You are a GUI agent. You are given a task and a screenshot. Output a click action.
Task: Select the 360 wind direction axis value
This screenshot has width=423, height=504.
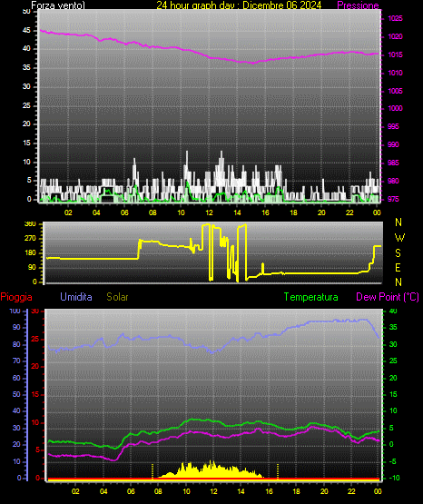tap(30, 224)
